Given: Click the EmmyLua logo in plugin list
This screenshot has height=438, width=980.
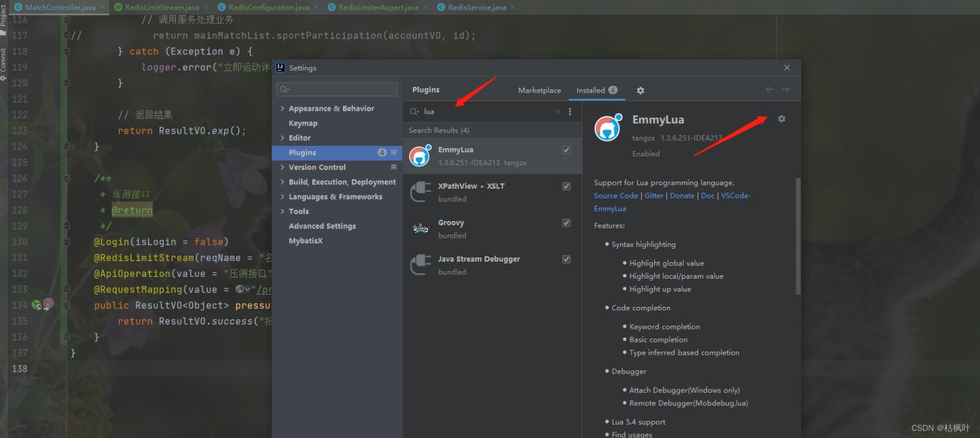Looking at the screenshot, I should [x=420, y=156].
